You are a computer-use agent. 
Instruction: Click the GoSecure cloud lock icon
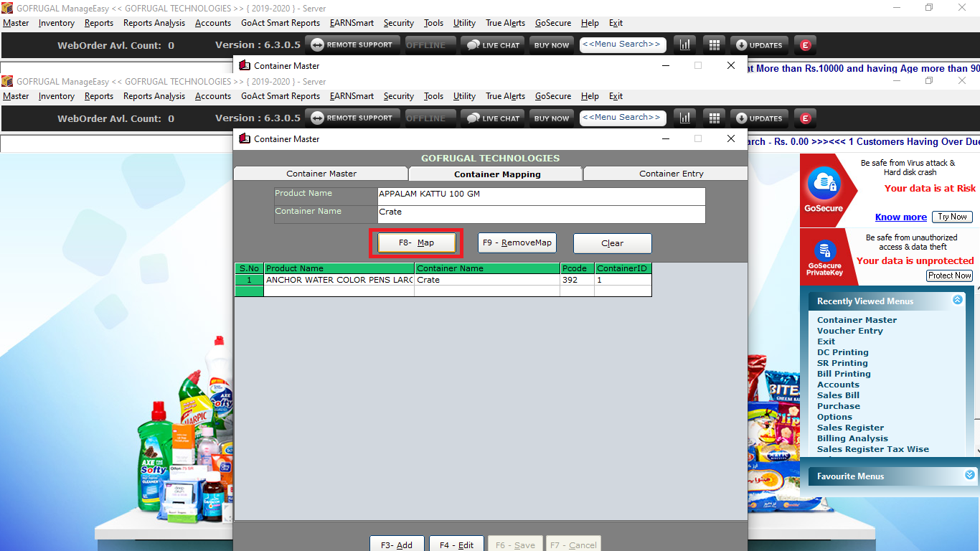coord(824,183)
